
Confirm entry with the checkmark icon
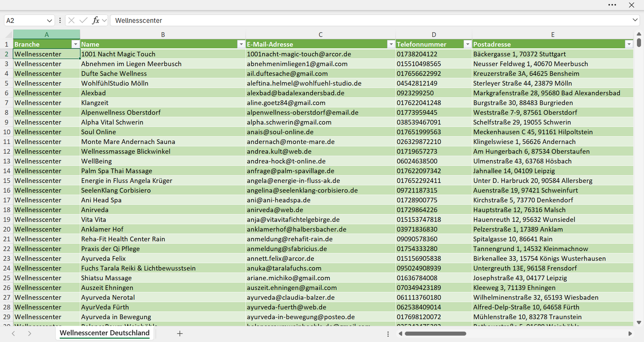83,20
